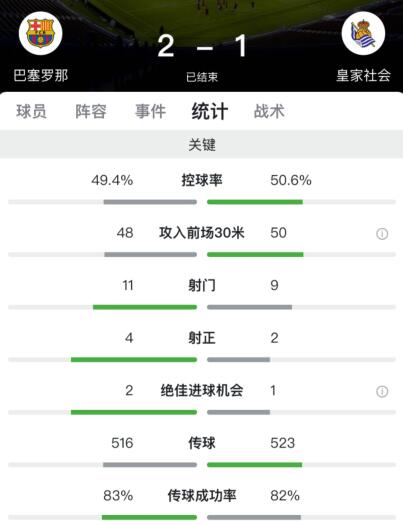Open the 事件 tab
Image resolution: width=403 pixels, height=524 pixels.
click(x=150, y=111)
